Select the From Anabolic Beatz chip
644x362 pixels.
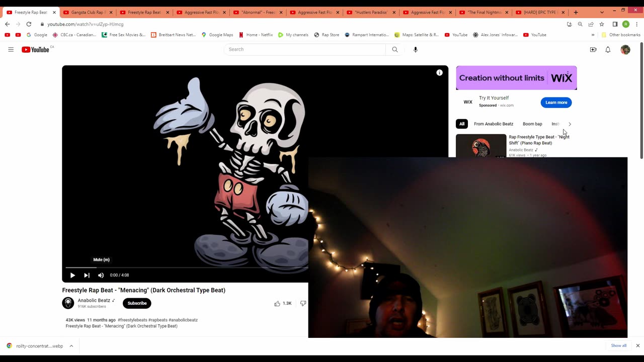tap(494, 124)
